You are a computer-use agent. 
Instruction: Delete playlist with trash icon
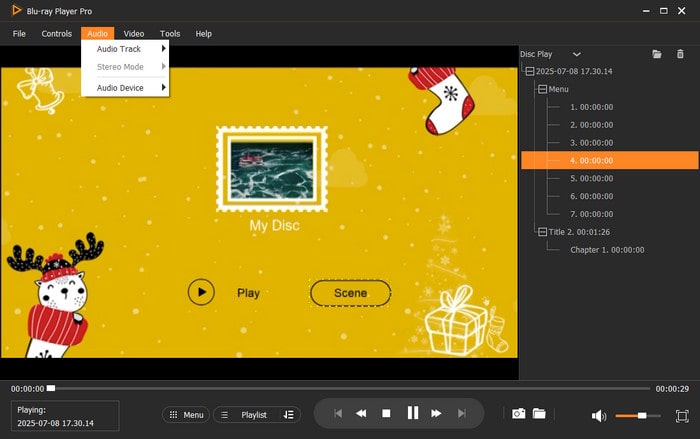click(681, 54)
